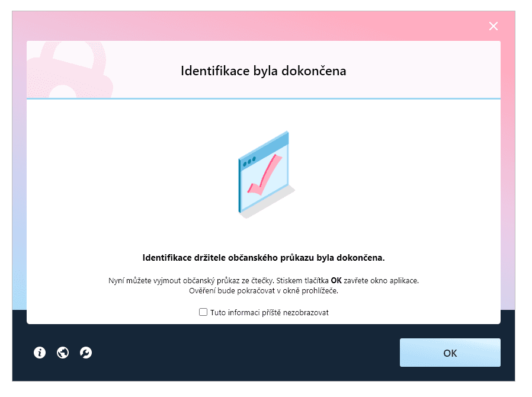Viewport: 532px width, 397px height.
Task: Click the heading 'Identifikace byla dokončena'
Action: click(263, 71)
